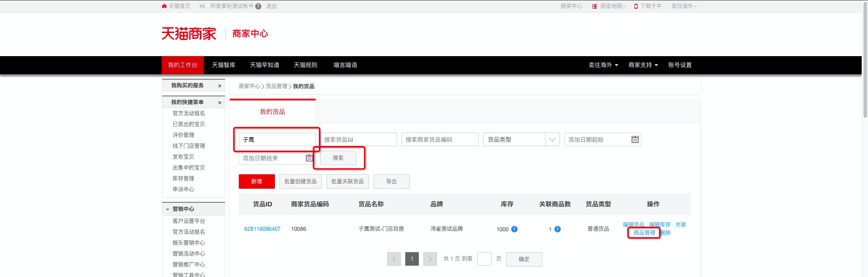The width and height of the screenshot is (868, 277).
Task: Open 天猫规则 nav item
Action: tap(305, 65)
